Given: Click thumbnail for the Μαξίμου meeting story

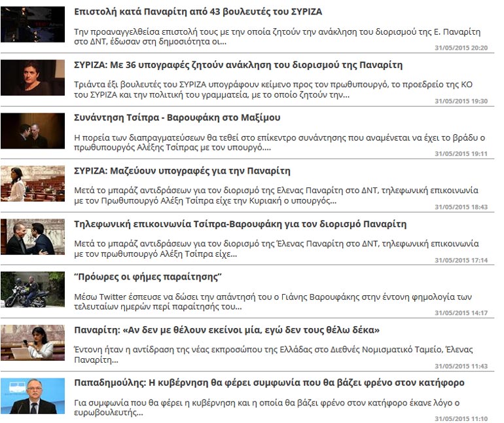Looking at the screenshot, I should click(33, 130).
